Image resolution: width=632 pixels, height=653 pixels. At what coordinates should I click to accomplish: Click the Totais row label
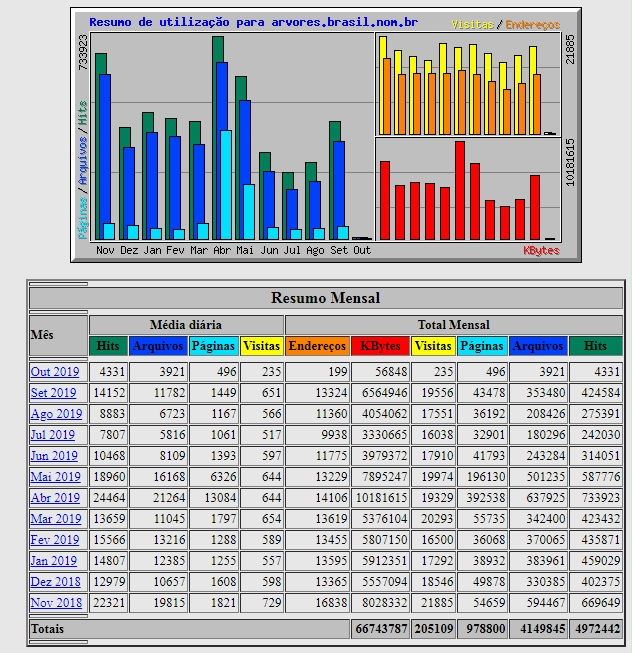click(48, 628)
